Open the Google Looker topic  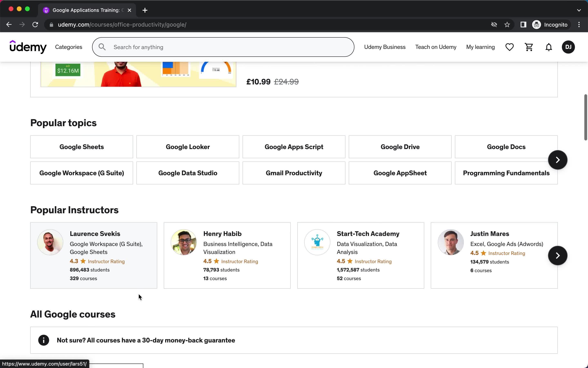[x=188, y=147]
